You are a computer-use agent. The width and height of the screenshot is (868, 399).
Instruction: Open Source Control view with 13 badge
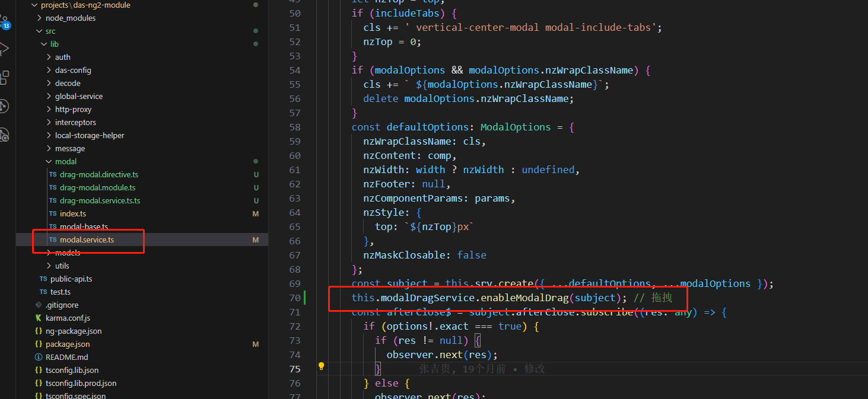[5, 22]
